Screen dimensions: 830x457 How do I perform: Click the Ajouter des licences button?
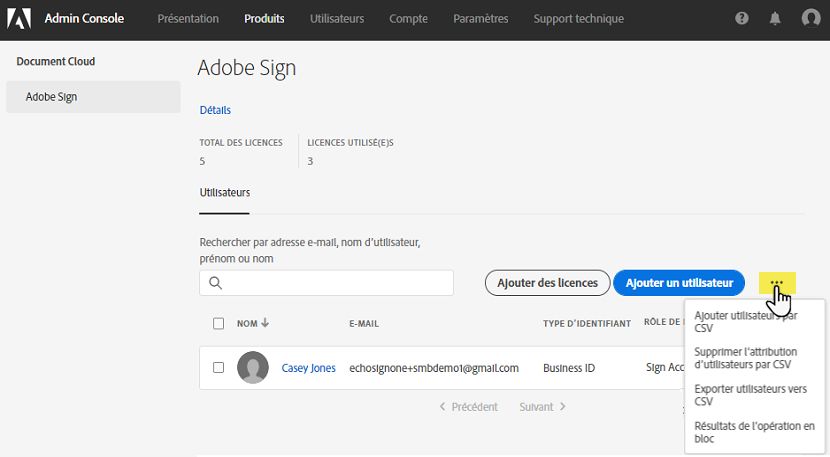547,283
